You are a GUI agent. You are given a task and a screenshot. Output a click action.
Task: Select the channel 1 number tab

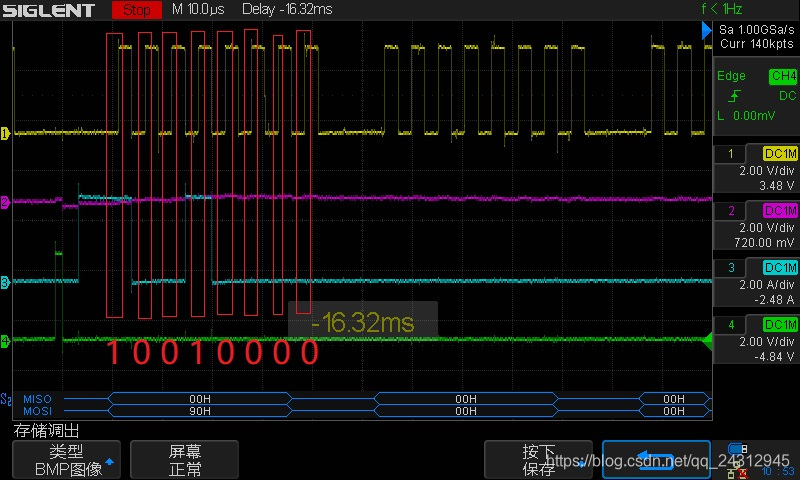tap(731, 154)
